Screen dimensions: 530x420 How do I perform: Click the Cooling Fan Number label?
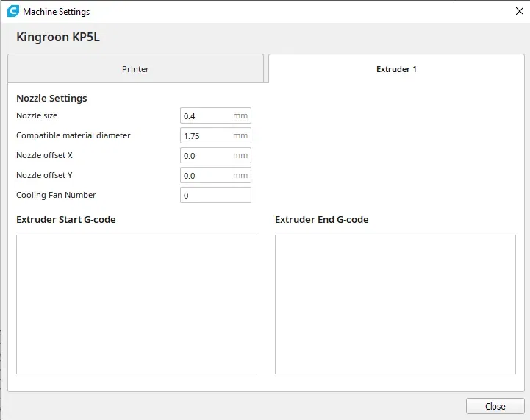pos(56,195)
